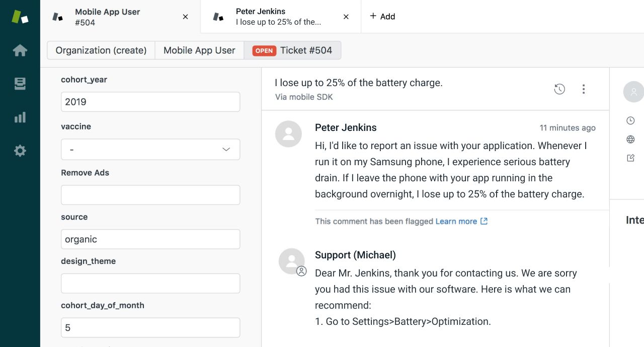The image size is (644, 347).
Task: Expand the vaccine dropdown
Action: 150,150
